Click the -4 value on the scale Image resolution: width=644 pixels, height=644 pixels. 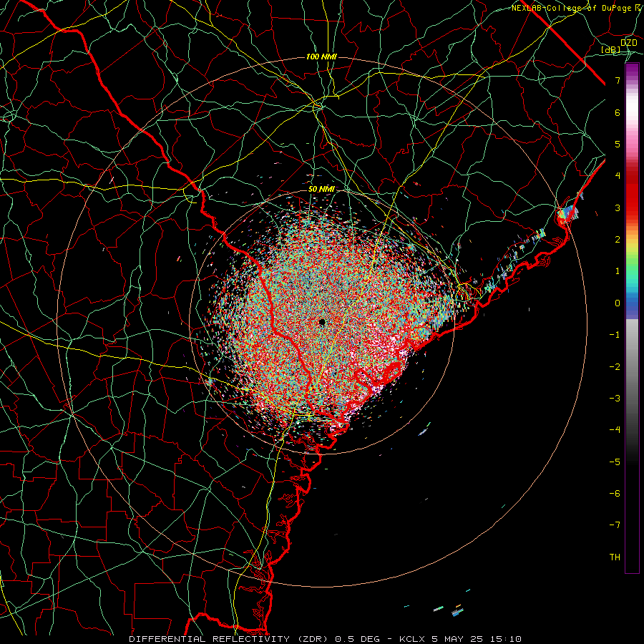[615, 430]
